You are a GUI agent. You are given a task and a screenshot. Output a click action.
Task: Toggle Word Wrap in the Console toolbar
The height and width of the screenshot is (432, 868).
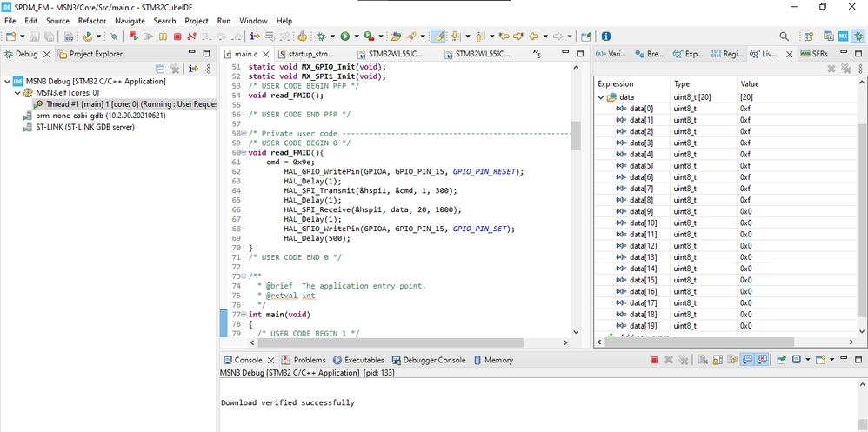[732, 360]
